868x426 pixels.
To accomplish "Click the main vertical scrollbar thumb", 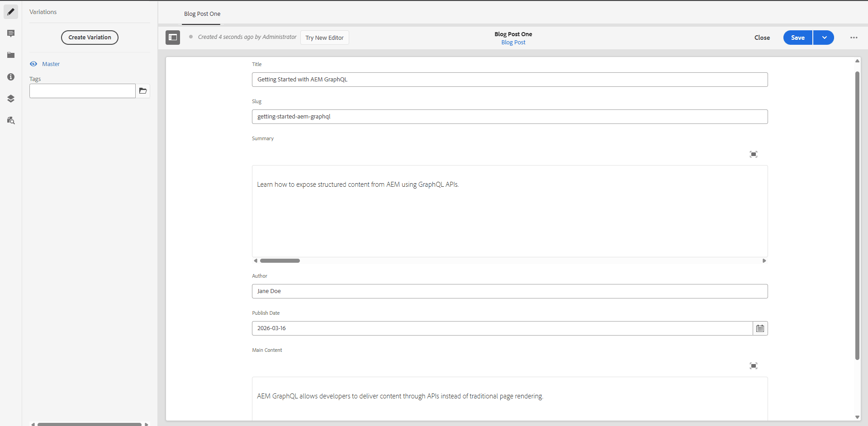I will click(857, 216).
